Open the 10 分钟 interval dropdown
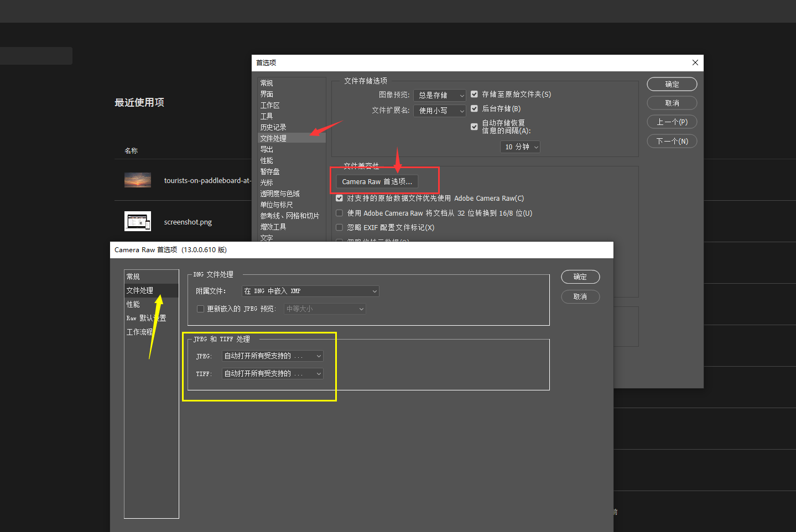Viewport: 796px width, 532px height. tap(520, 147)
